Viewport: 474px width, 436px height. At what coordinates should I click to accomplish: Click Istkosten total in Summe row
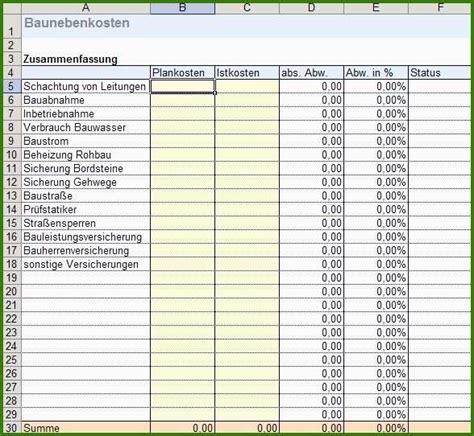click(247, 428)
